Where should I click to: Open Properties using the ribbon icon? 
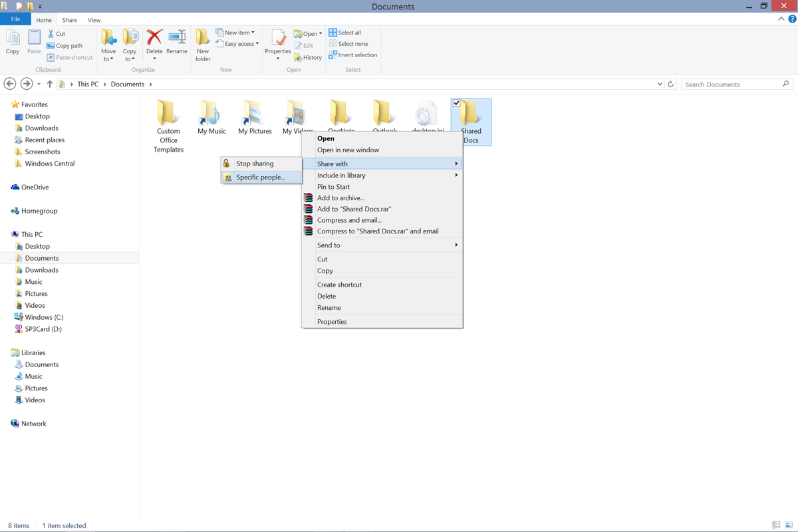point(277,43)
